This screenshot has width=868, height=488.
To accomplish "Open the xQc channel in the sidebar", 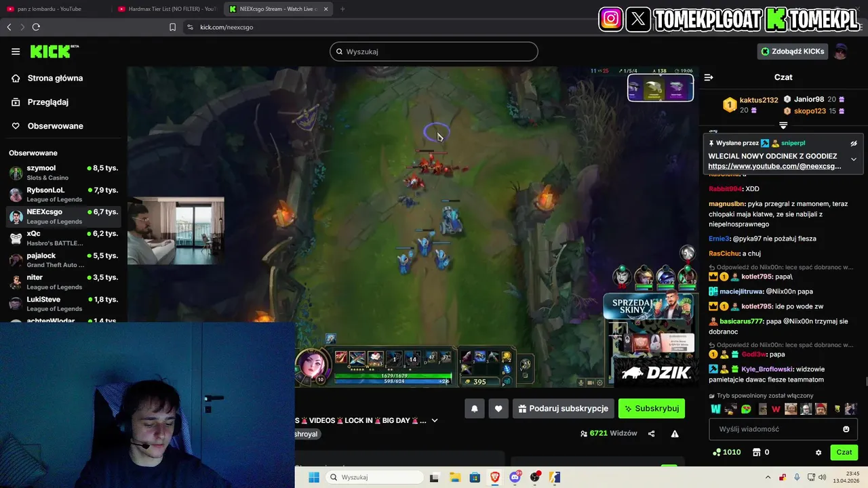I will tap(64, 238).
